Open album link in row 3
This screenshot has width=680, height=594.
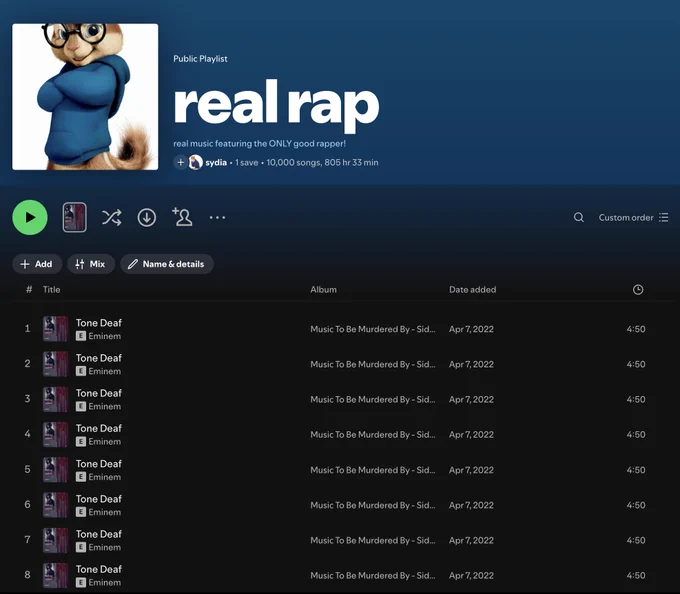(x=373, y=399)
